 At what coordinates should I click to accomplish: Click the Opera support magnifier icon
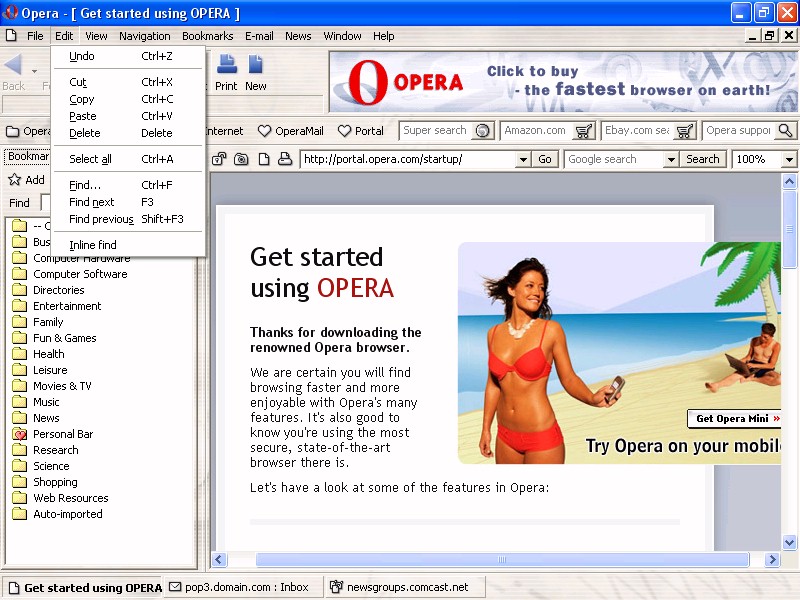[786, 131]
